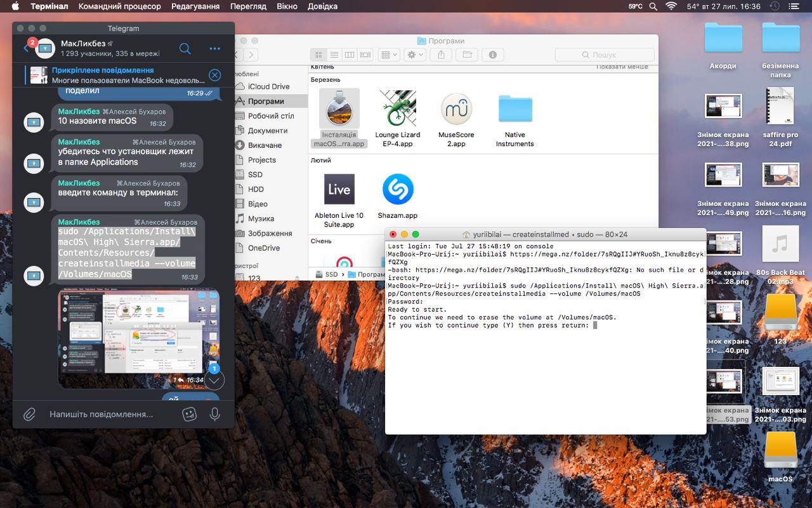Switch Finder to column view
Screen dimensions: 812x508
click(x=350, y=55)
